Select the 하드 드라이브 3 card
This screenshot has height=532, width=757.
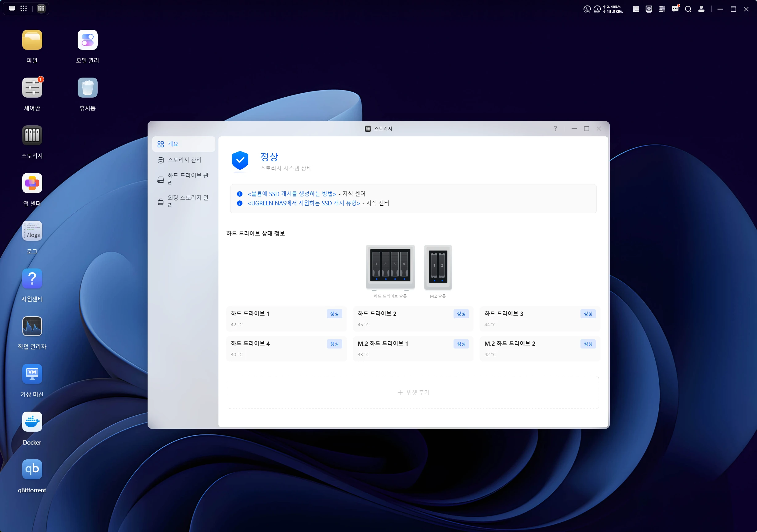tap(540, 319)
